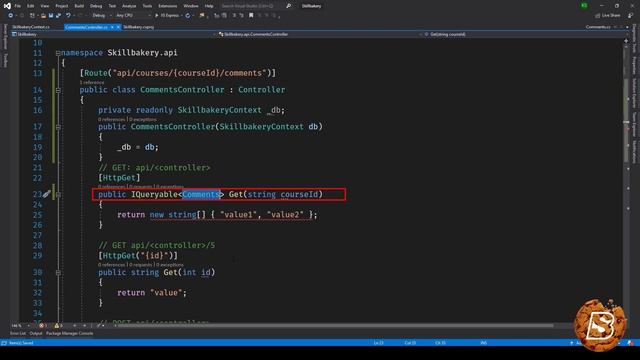
Task: Collapse the CommentsController constructor block
Action: point(58,127)
